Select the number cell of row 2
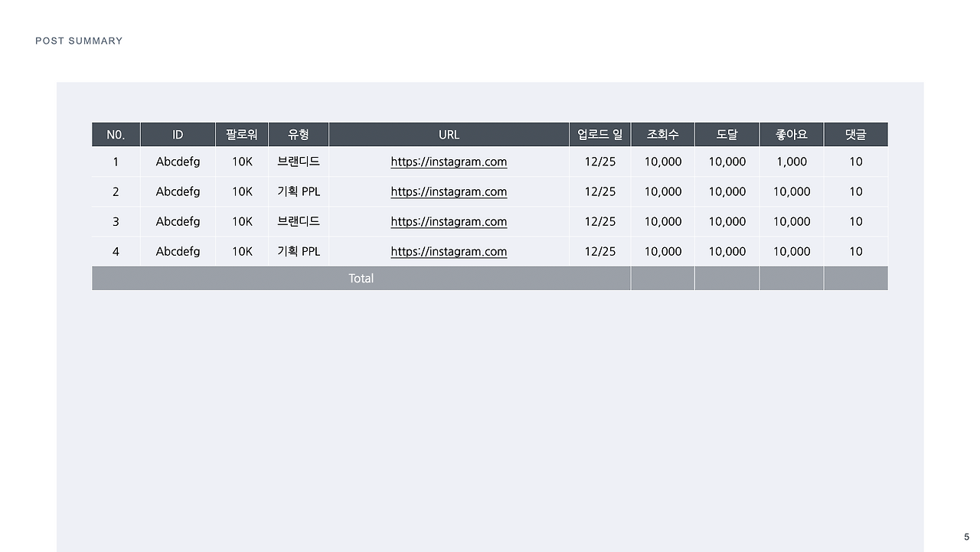The height and width of the screenshot is (552, 980). 116,191
